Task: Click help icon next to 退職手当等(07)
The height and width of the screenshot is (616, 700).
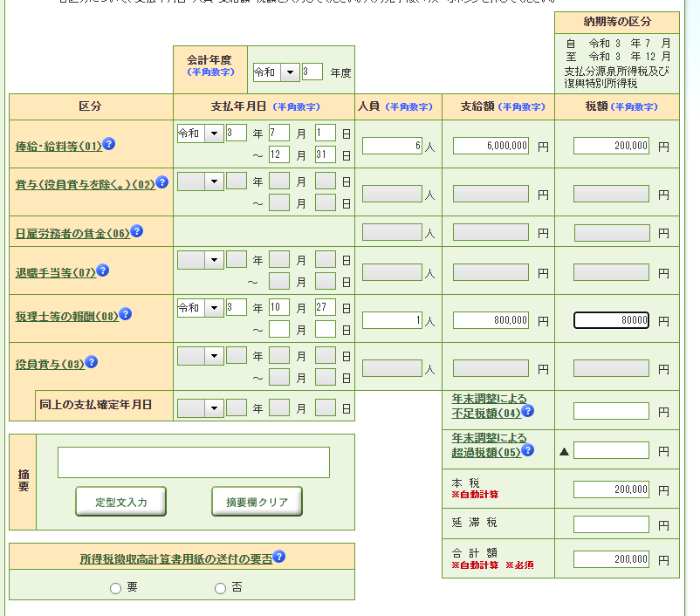Action: point(102,270)
